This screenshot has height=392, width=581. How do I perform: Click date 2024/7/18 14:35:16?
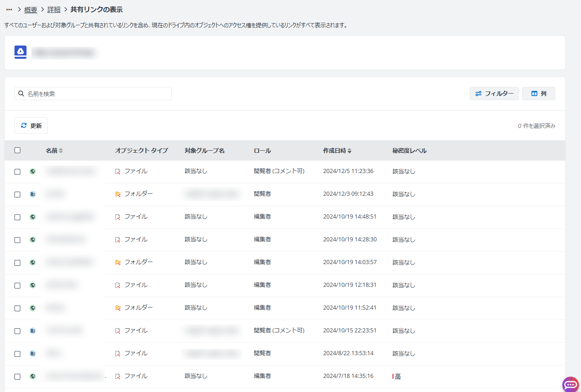click(x=348, y=376)
